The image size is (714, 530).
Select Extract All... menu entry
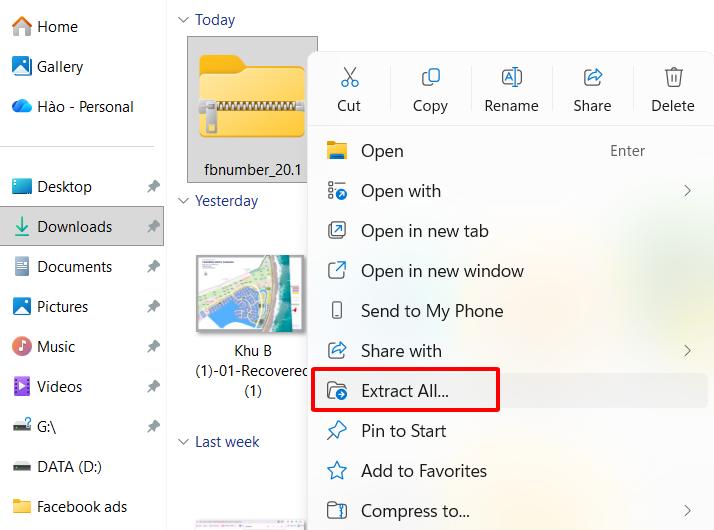point(508,391)
